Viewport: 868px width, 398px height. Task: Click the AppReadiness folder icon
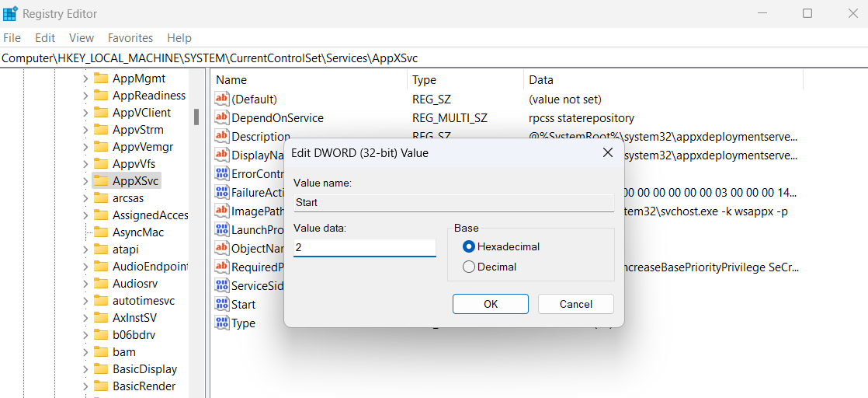(101, 96)
